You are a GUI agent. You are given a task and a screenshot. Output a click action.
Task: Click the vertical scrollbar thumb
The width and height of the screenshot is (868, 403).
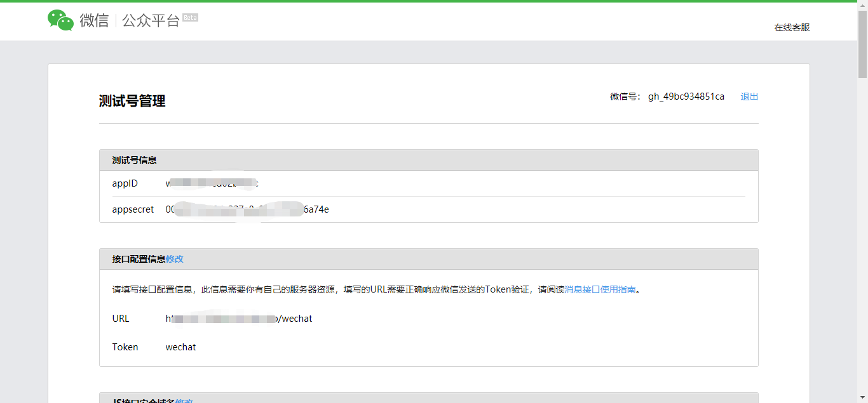863,44
